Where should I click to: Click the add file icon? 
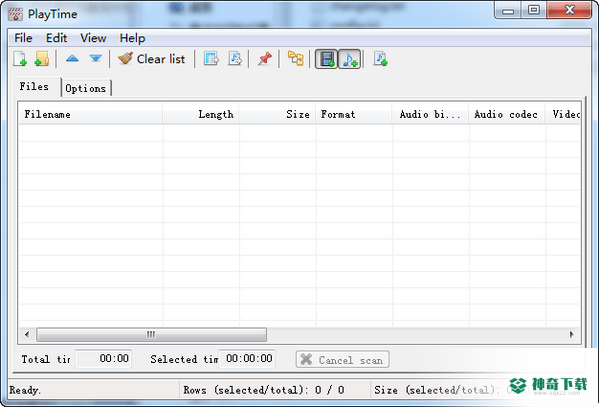20,59
